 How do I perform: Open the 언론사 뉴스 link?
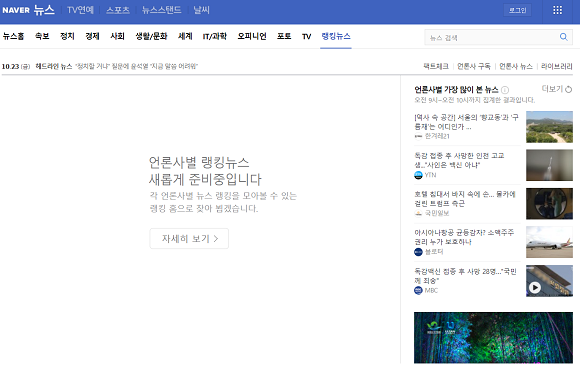[x=516, y=66]
